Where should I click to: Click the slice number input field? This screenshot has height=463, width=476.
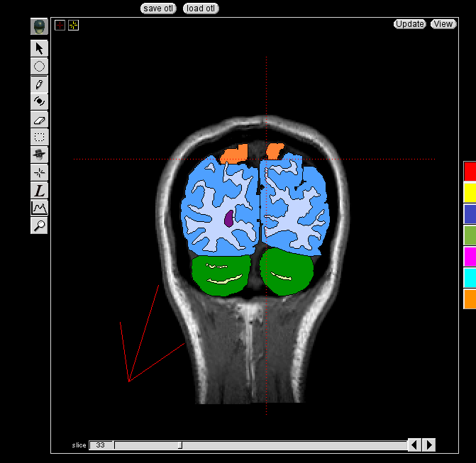tap(101, 445)
